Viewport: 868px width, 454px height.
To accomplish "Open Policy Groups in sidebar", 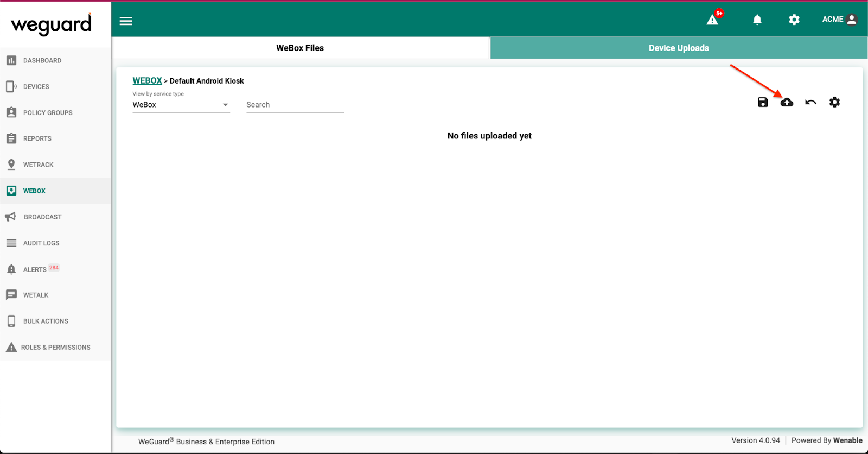I will pos(55,112).
